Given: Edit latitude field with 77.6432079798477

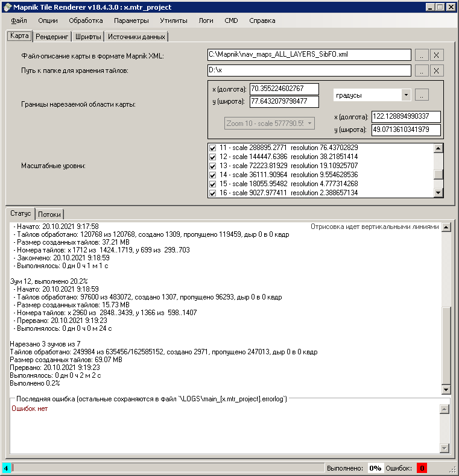Looking at the screenshot, I should click(284, 102).
